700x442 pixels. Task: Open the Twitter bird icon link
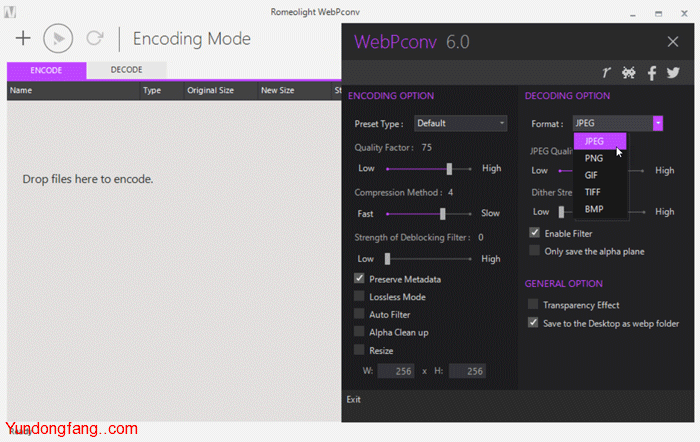(x=673, y=72)
